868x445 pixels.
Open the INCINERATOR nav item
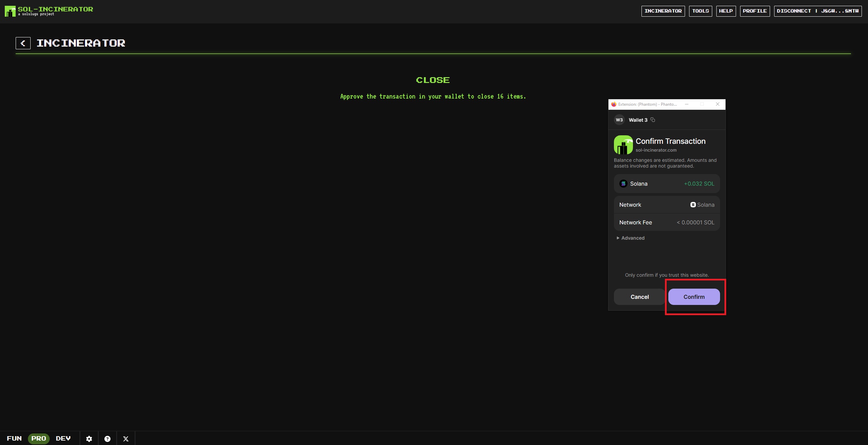[x=663, y=11]
